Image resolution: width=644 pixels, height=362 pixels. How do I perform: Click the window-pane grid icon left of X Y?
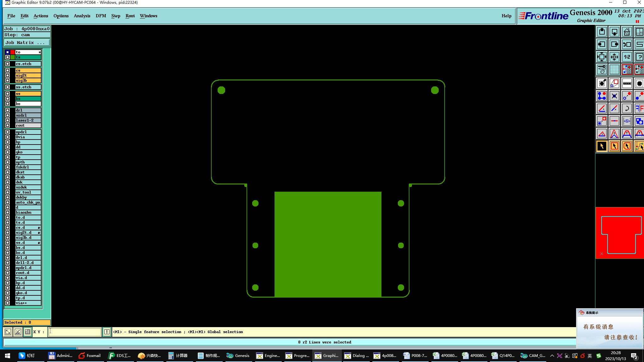point(28,332)
